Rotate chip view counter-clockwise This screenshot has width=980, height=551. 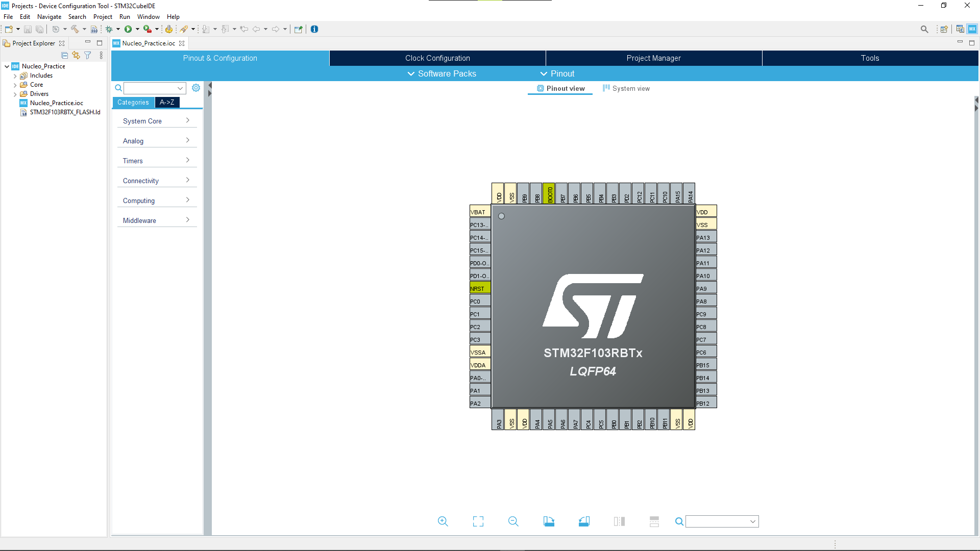[x=584, y=521]
